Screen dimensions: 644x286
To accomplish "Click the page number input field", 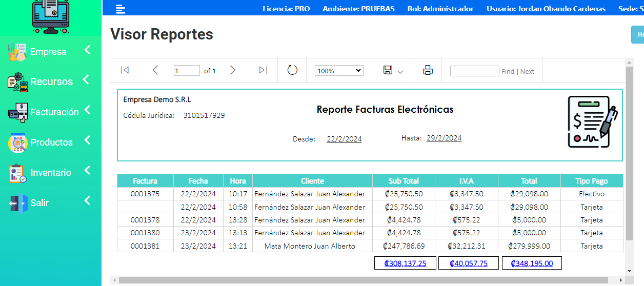I will [x=187, y=71].
